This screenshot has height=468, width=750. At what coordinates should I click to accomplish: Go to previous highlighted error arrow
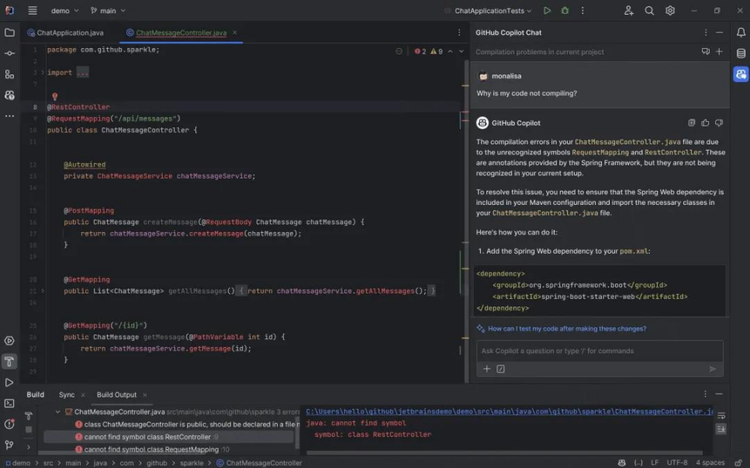point(450,51)
